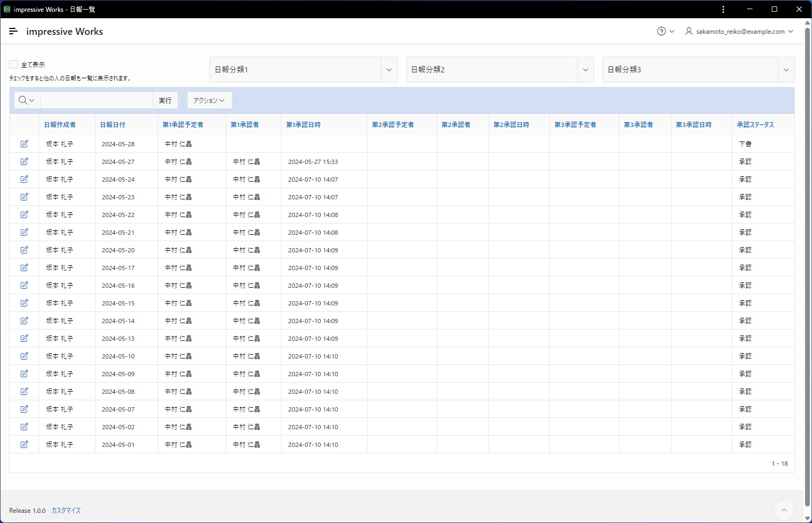Edit the 2024-05-13 report row
The width and height of the screenshot is (812, 523).
pyautogui.click(x=24, y=338)
